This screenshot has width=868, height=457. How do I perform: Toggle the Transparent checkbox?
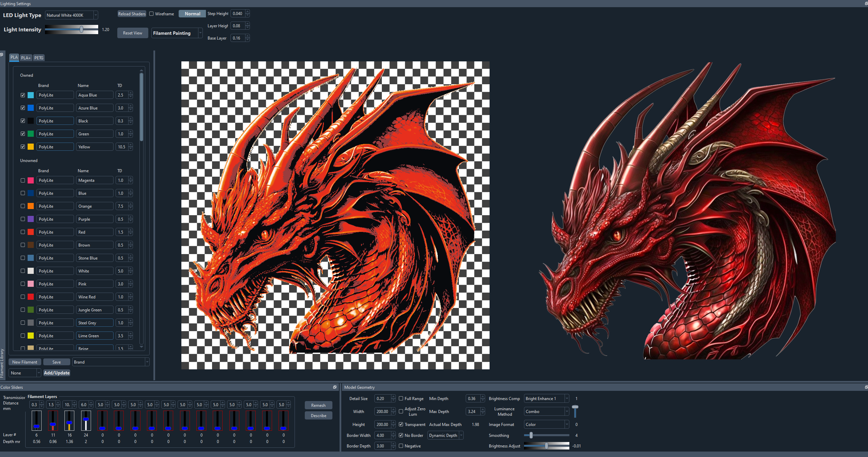click(401, 424)
